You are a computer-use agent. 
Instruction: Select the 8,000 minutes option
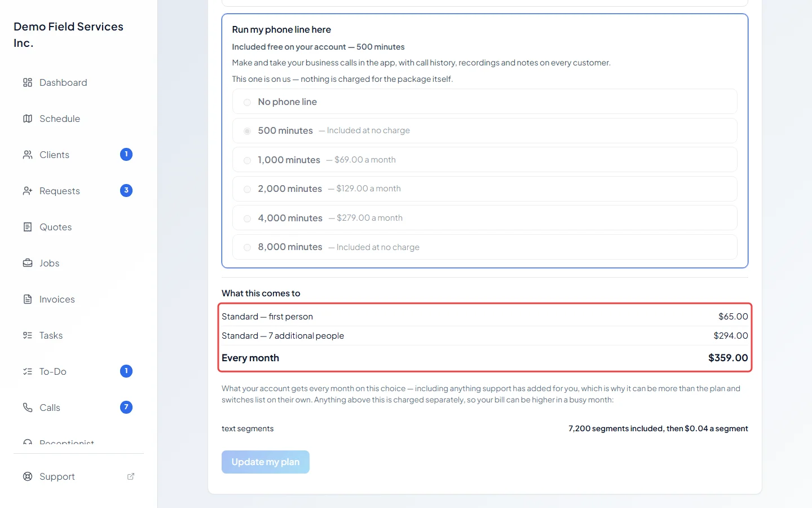point(484,247)
